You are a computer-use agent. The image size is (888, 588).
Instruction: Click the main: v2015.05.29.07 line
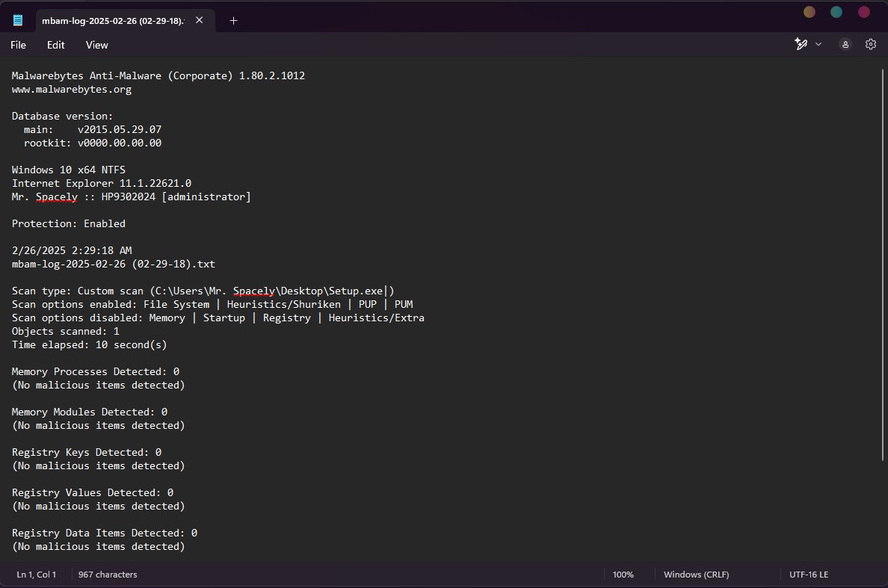coord(92,129)
